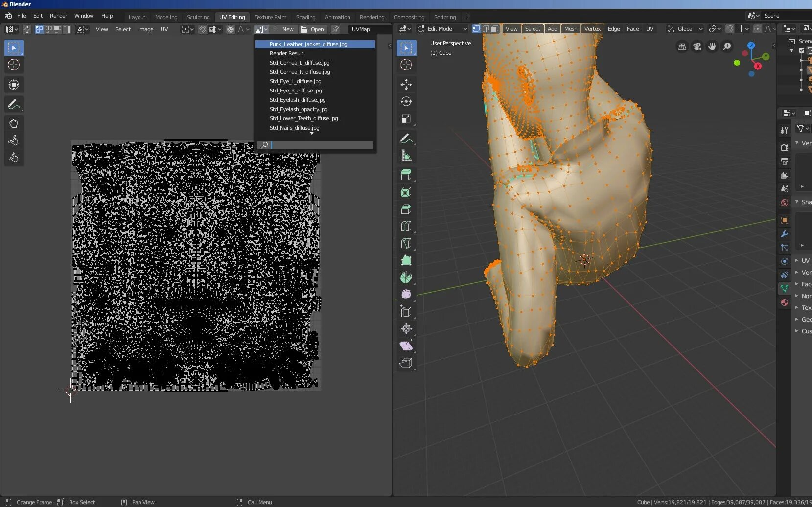
Task: Select the UV Pinch sculpt tool
Action: [x=14, y=158]
